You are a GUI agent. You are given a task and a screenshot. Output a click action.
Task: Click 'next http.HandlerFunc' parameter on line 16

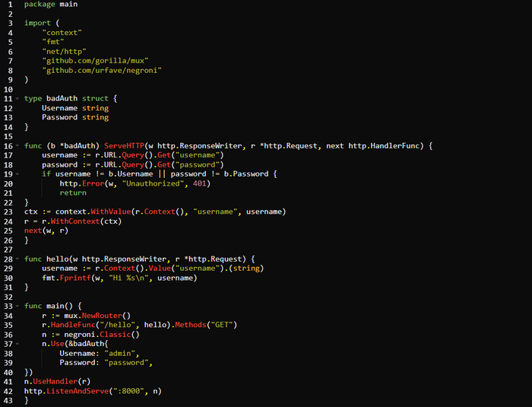(x=375, y=146)
